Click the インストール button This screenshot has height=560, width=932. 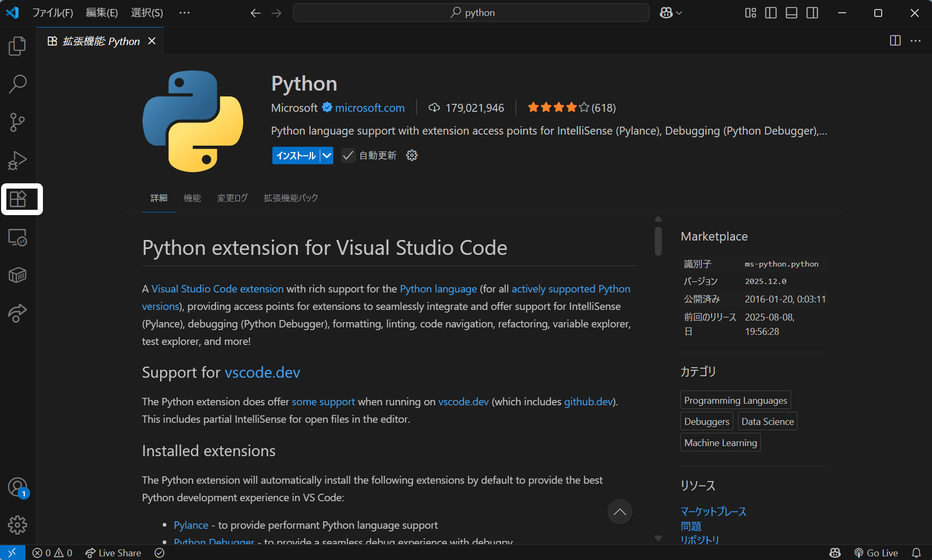[x=296, y=156]
